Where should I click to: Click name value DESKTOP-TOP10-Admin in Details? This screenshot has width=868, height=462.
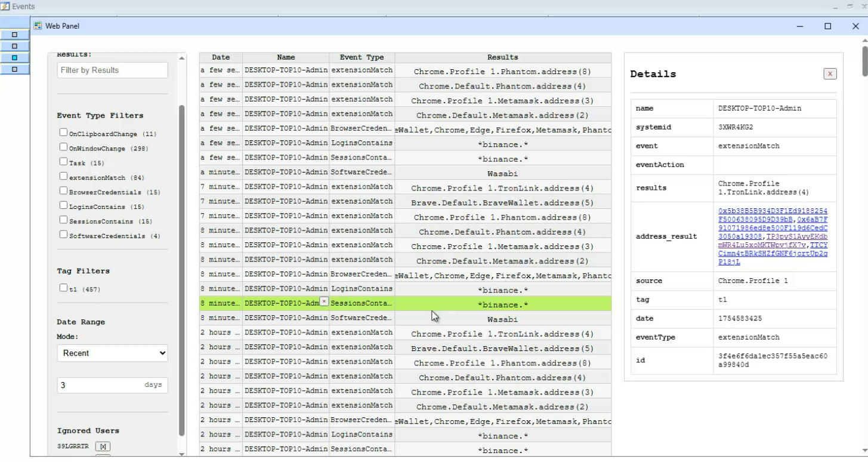[x=759, y=109]
